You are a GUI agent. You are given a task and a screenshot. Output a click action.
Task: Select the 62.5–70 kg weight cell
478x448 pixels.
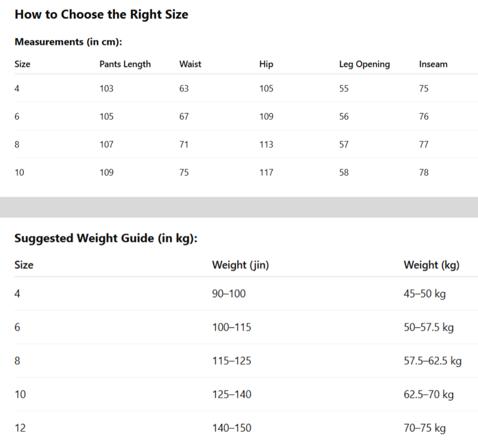point(428,394)
